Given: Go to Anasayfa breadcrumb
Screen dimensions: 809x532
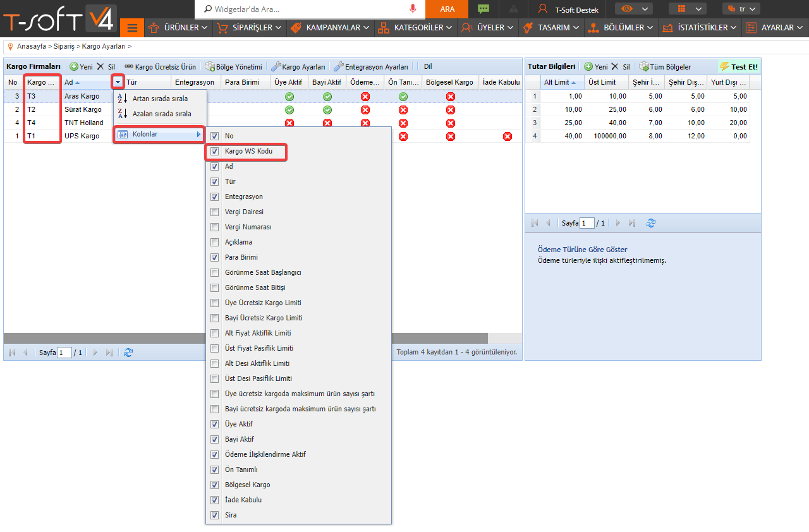Looking at the screenshot, I should (x=32, y=47).
